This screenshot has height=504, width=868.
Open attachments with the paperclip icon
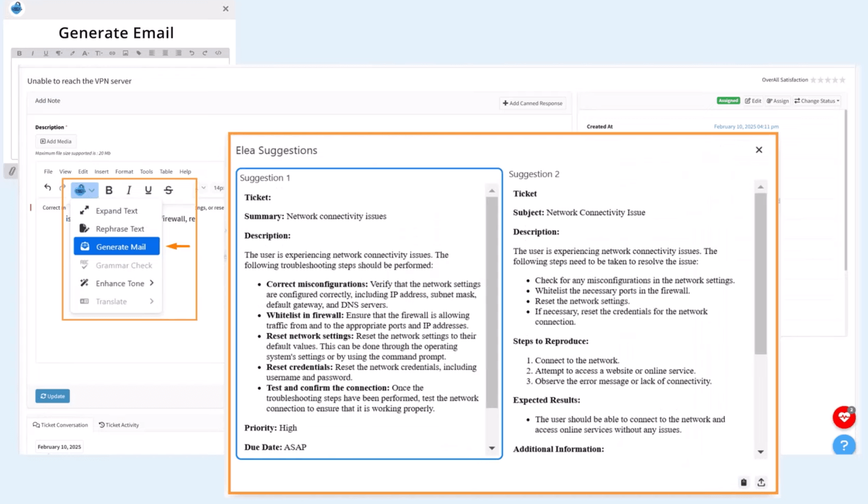(x=11, y=171)
